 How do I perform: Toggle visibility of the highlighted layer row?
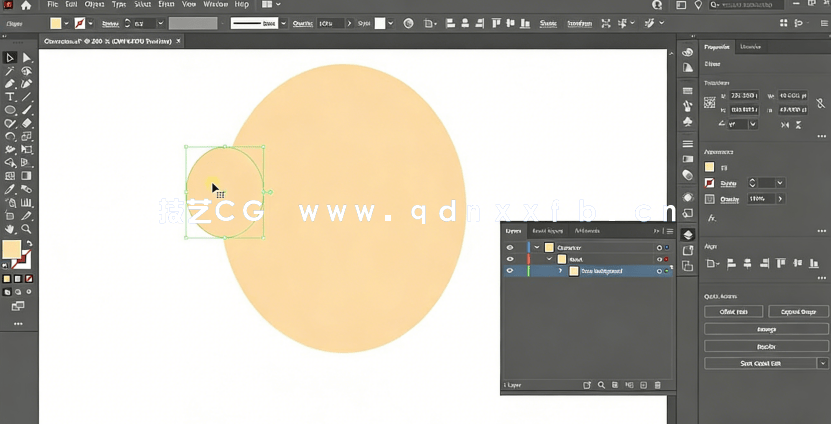pyautogui.click(x=510, y=271)
